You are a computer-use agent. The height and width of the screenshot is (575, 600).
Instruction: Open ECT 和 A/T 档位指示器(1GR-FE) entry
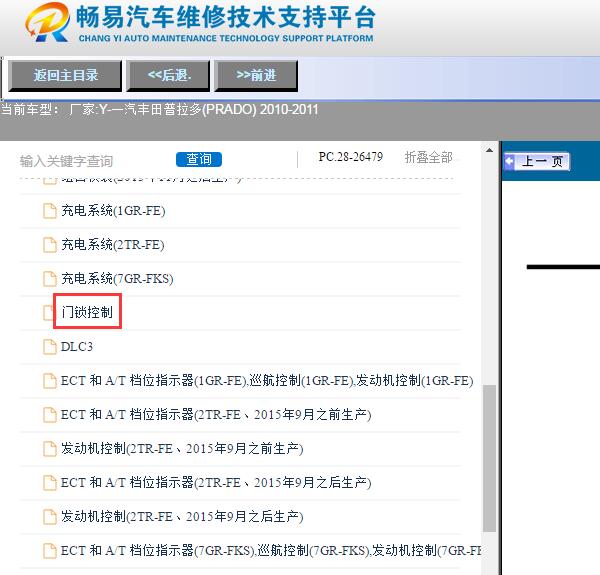pyautogui.click(x=267, y=381)
